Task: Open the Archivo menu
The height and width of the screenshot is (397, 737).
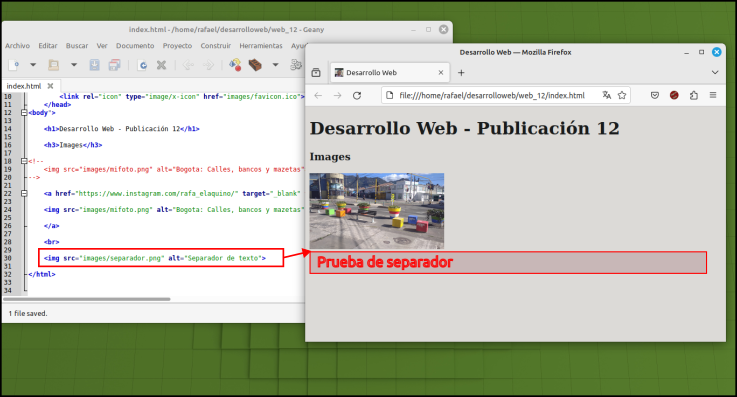Action: click(17, 46)
